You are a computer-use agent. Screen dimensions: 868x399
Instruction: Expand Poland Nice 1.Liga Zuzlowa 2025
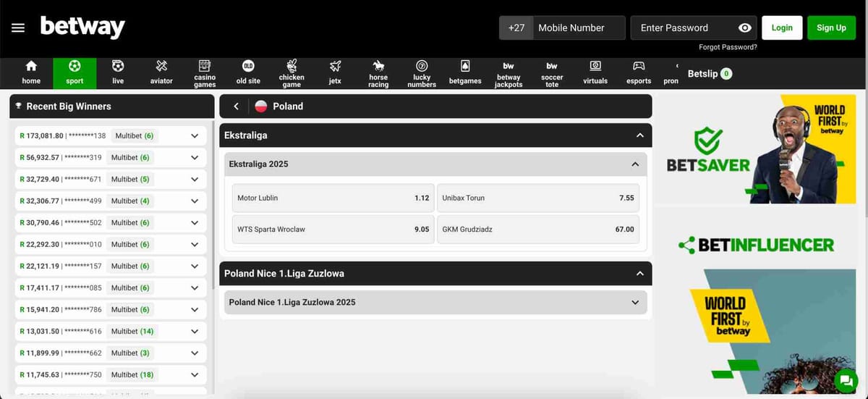click(x=435, y=302)
